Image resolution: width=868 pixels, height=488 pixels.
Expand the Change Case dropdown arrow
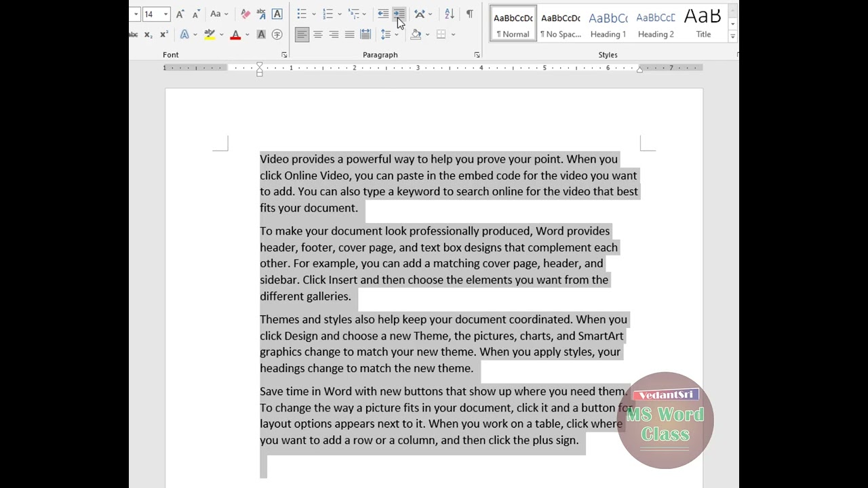click(226, 14)
